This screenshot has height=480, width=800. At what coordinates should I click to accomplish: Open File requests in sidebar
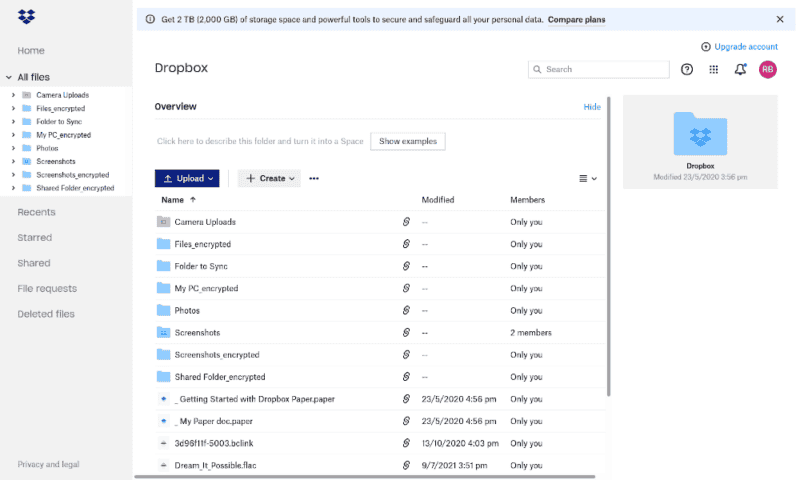tap(47, 289)
